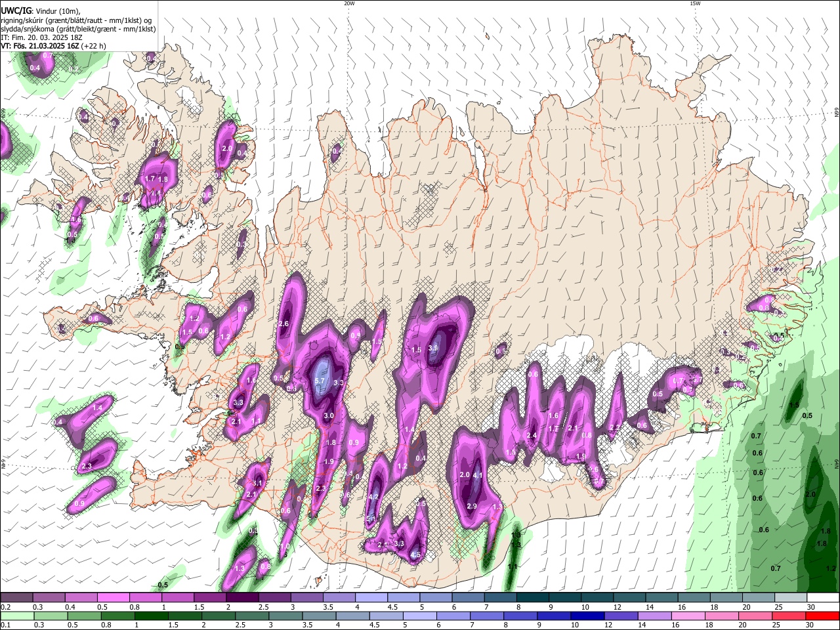Click the bright pink top-row swatch between 0.5 and 0.8
The image size is (840, 630).
(113, 598)
